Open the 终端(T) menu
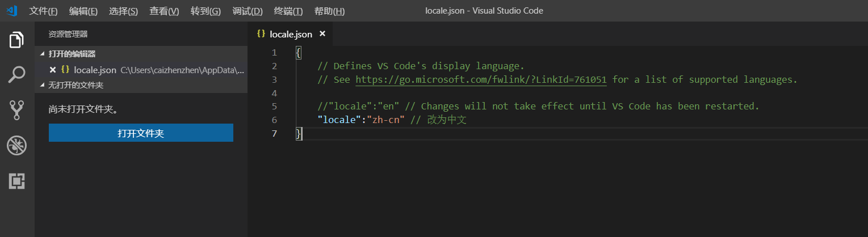Screen dimensions: 868x237 coord(288,11)
